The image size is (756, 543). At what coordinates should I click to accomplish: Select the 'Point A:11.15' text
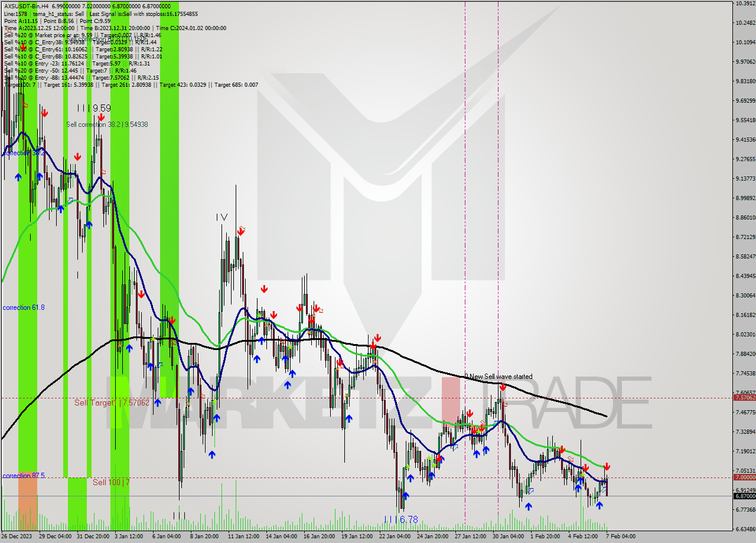click(x=21, y=21)
